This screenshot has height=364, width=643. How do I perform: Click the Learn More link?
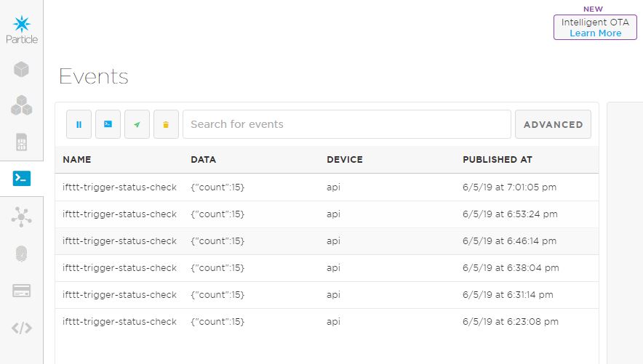point(595,33)
